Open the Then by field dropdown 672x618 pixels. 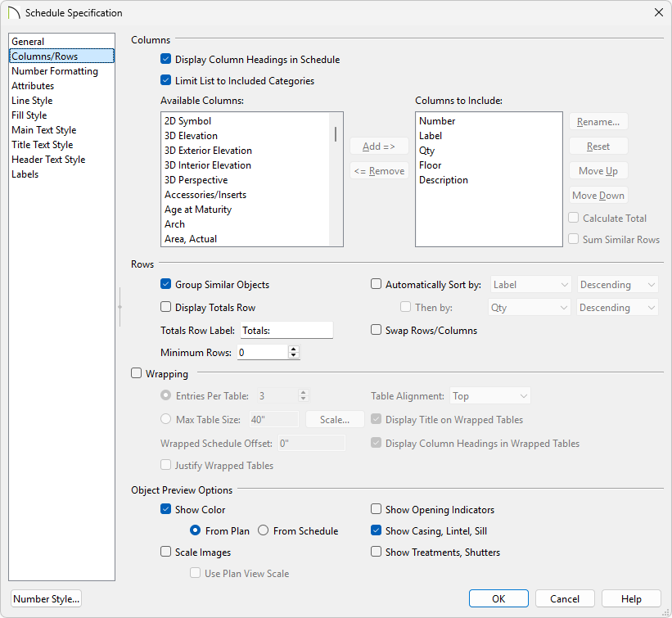click(530, 307)
